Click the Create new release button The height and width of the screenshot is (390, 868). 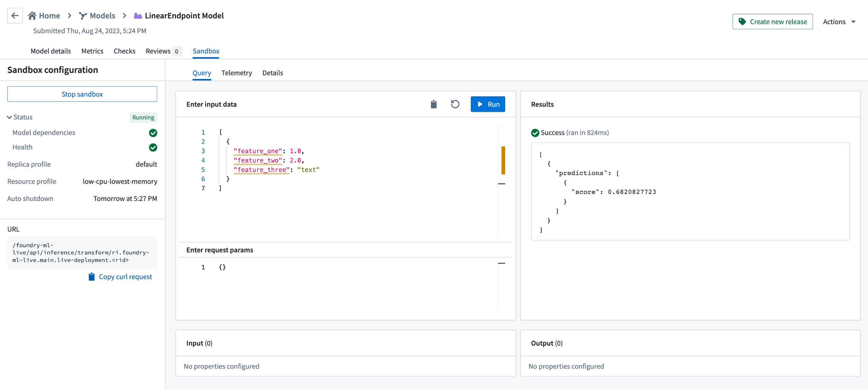pos(773,21)
